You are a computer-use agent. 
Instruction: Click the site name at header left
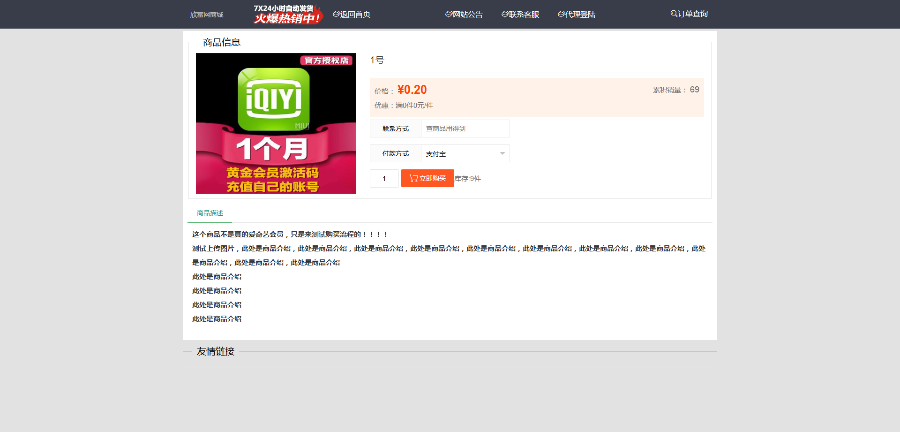207,14
